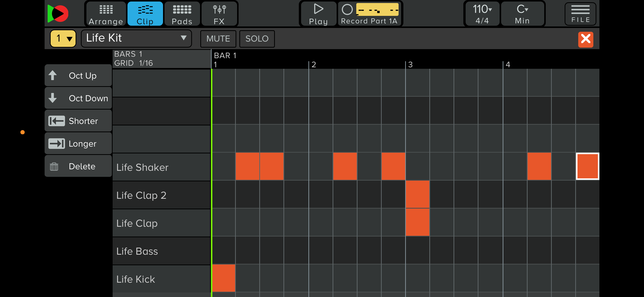The width and height of the screenshot is (644, 297).
Task: Select the Life Clap 2 row label
Action: point(162,195)
